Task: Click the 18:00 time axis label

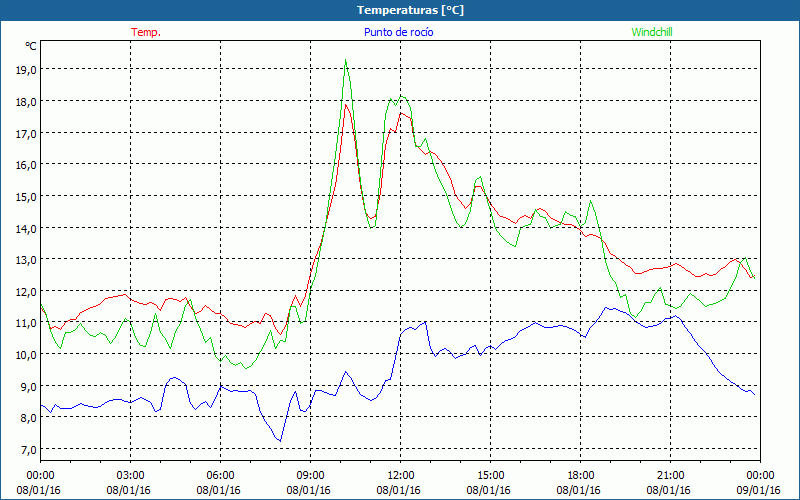Action: click(581, 476)
